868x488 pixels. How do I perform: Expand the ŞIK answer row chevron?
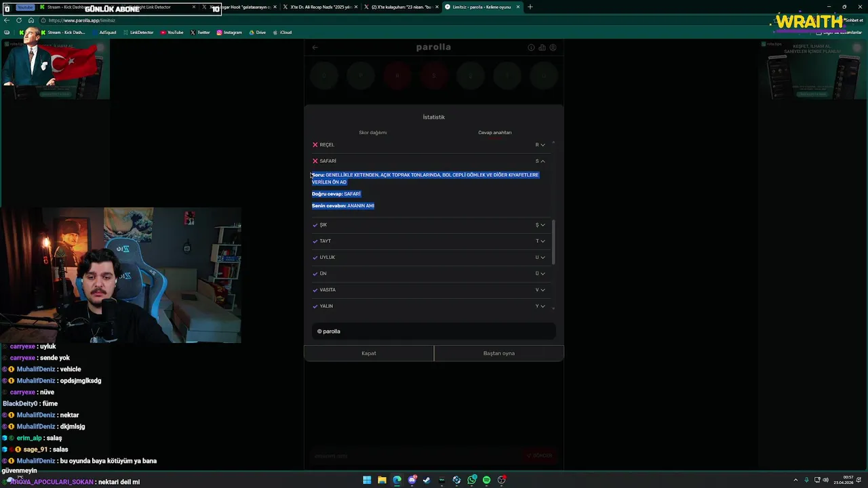(542, 225)
